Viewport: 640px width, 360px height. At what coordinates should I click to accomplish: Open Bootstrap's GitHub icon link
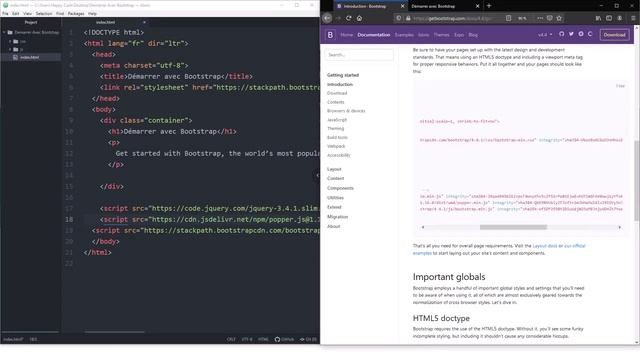(562, 34)
